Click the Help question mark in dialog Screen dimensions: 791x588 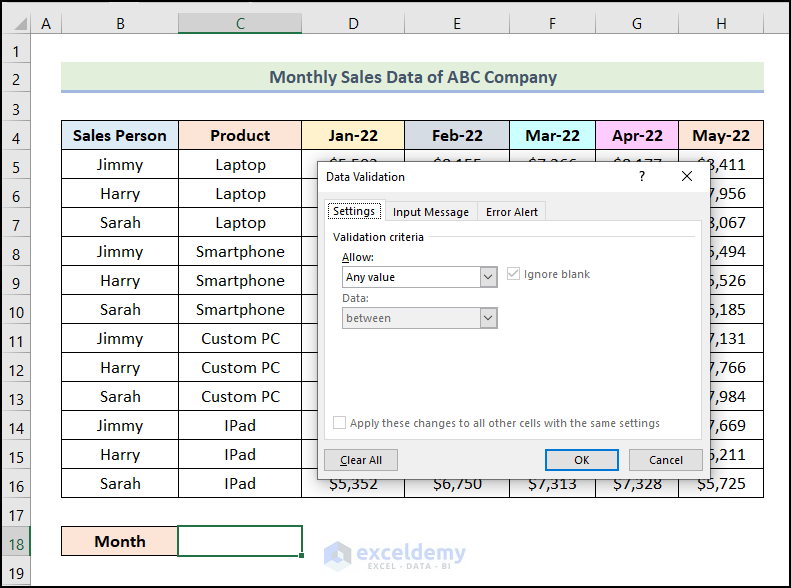tap(642, 176)
